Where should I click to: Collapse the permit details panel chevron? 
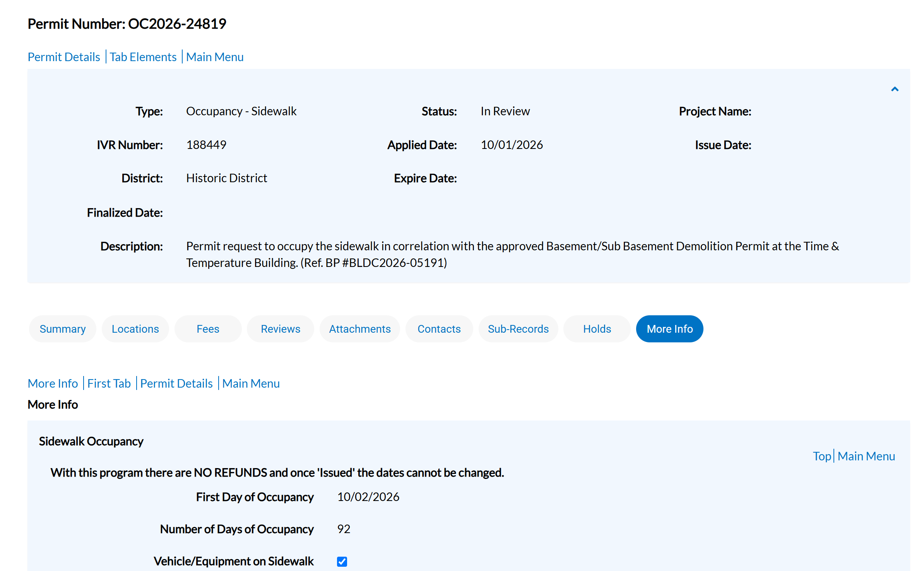(x=895, y=89)
